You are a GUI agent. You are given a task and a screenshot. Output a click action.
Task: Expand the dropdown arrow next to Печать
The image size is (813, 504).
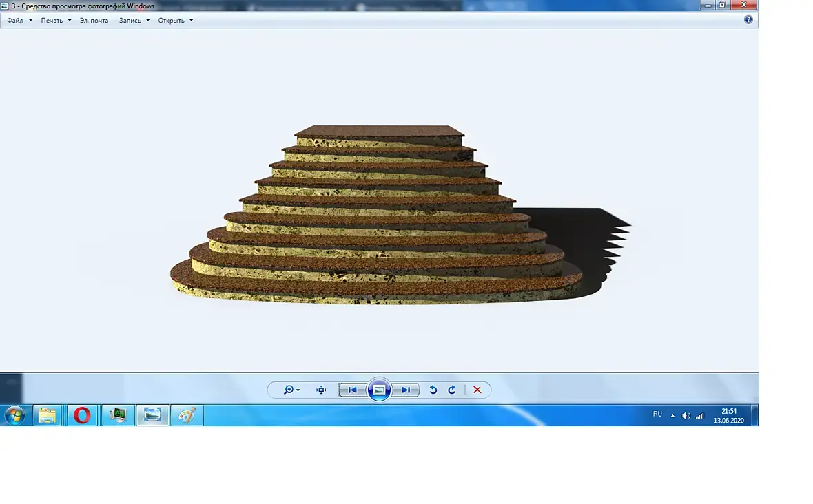click(x=70, y=20)
